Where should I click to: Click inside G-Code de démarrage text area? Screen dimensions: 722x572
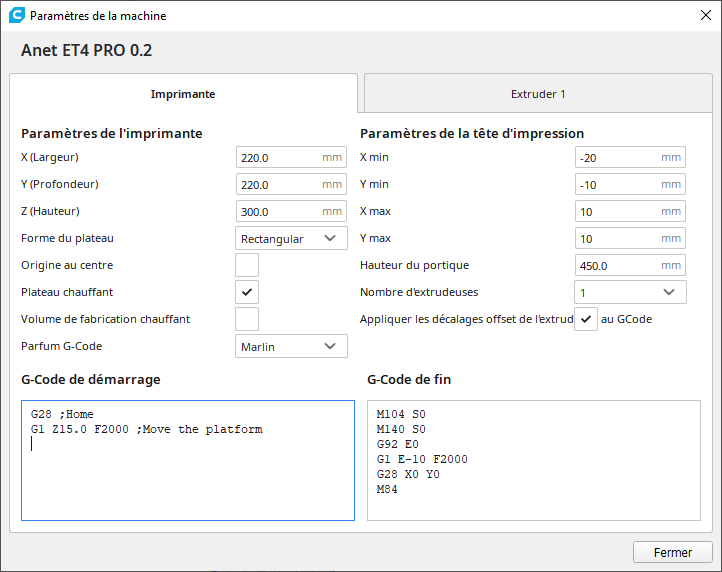click(x=188, y=461)
